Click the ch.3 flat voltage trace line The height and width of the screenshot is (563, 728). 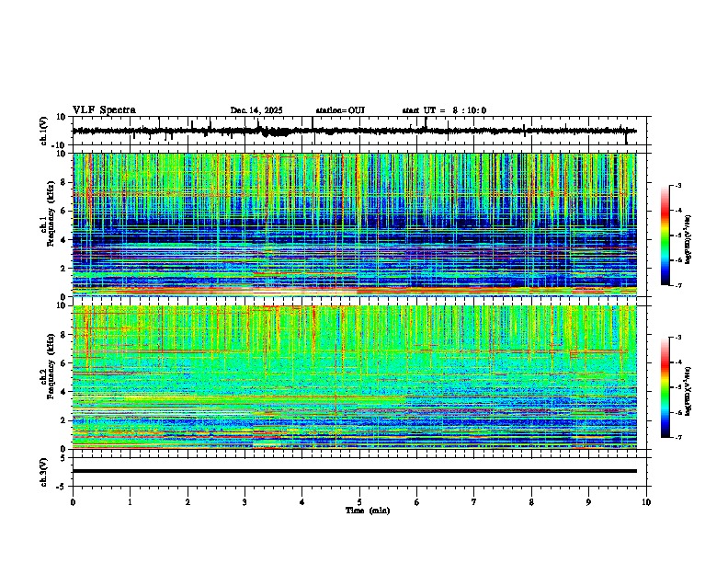tap(354, 471)
